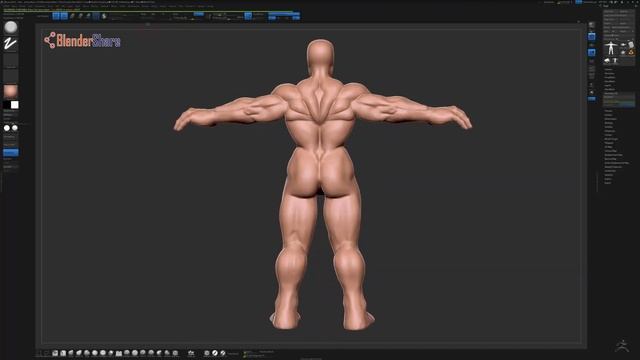Click the house-shaped icon in bottom shelf

click(x=191, y=353)
